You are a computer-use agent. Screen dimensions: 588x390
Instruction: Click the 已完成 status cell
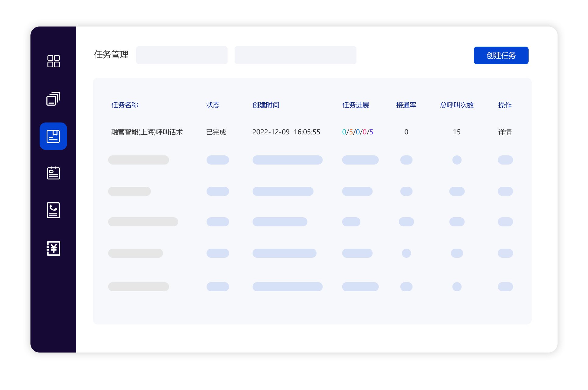[216, 132]
